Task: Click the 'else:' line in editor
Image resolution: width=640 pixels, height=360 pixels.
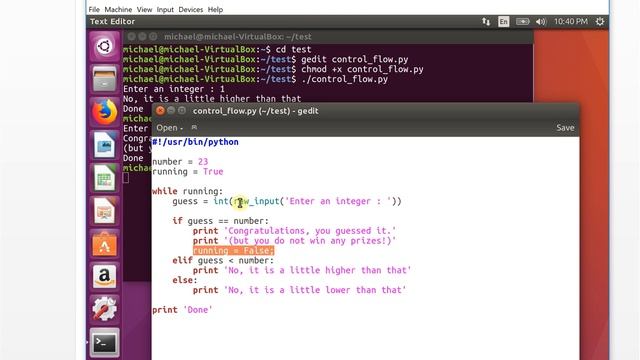Action: click(x=185, y=280)
